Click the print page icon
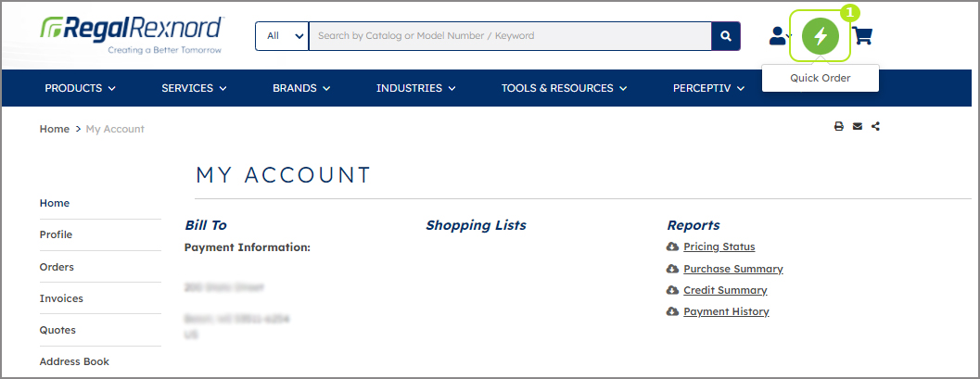The height and width of the screenshot is (379, 980). (x=839, y=127)
